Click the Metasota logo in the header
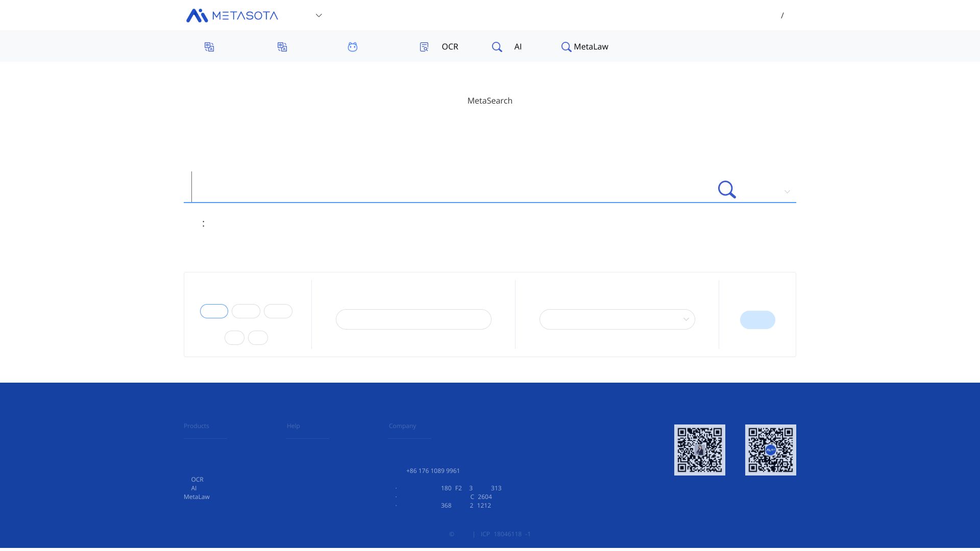 pyautogui.click(x=232, y=15)
